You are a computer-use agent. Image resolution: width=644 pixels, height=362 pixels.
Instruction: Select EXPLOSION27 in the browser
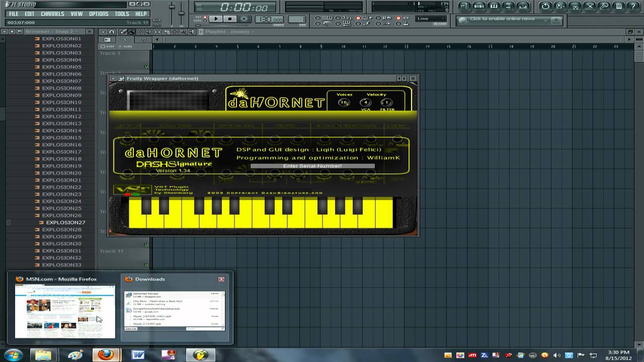coord(65,222)
